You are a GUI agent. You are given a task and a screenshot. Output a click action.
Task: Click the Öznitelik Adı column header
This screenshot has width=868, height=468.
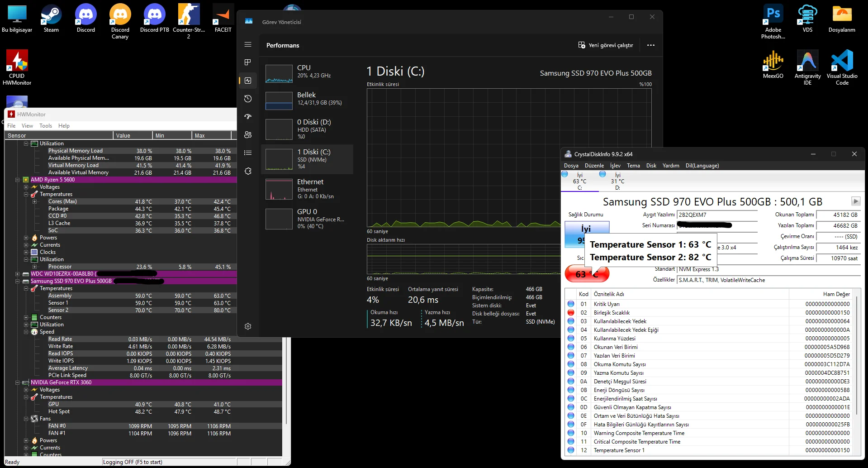click(690, 294)
